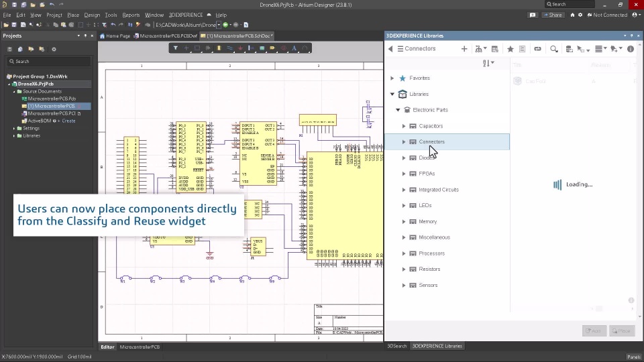Expand the FPGAs library class

pos(404,174)
